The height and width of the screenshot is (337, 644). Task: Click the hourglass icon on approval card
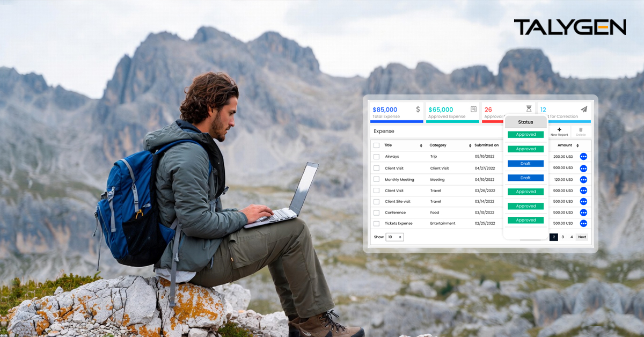[529, 109]
